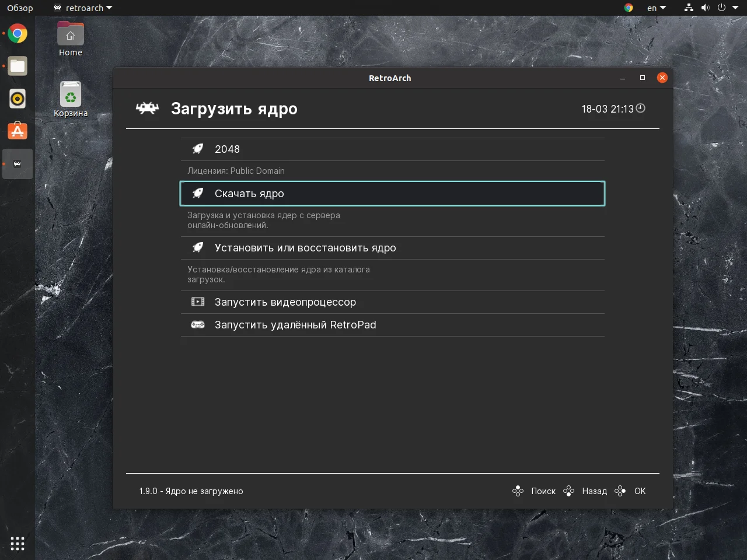This screenshot has width=747, height=560.
Task: Click the Назад back label
Action: point(594,491)
